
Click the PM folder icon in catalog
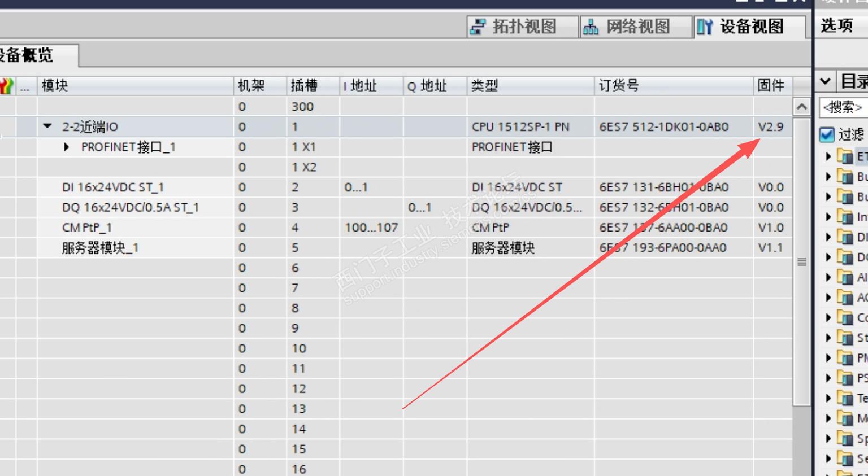coord(845,358)
